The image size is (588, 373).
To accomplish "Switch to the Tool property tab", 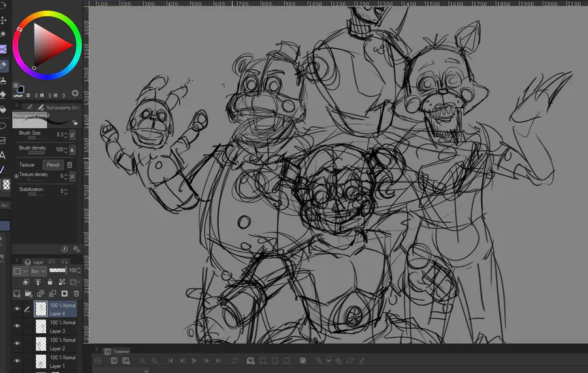I will 59,108.
